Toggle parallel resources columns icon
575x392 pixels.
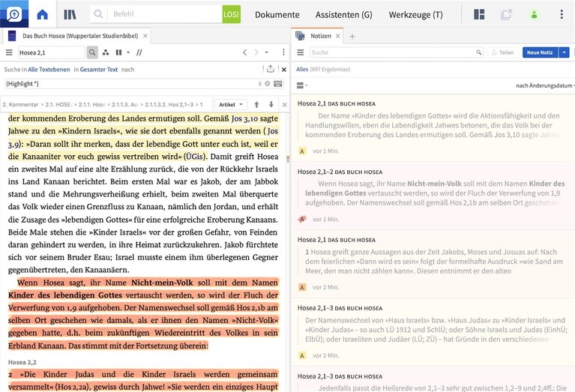(118, 52)
